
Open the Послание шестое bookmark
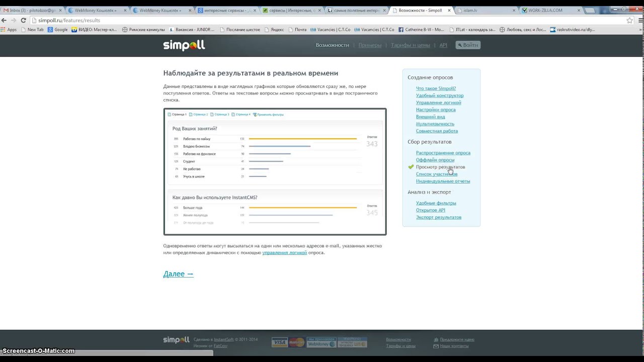[x=239, y=30]
